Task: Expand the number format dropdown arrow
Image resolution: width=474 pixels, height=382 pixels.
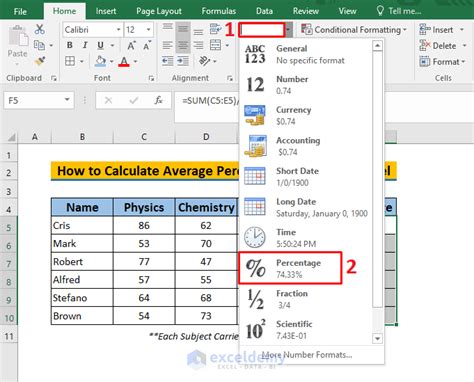Action: (x=289, y=30)
